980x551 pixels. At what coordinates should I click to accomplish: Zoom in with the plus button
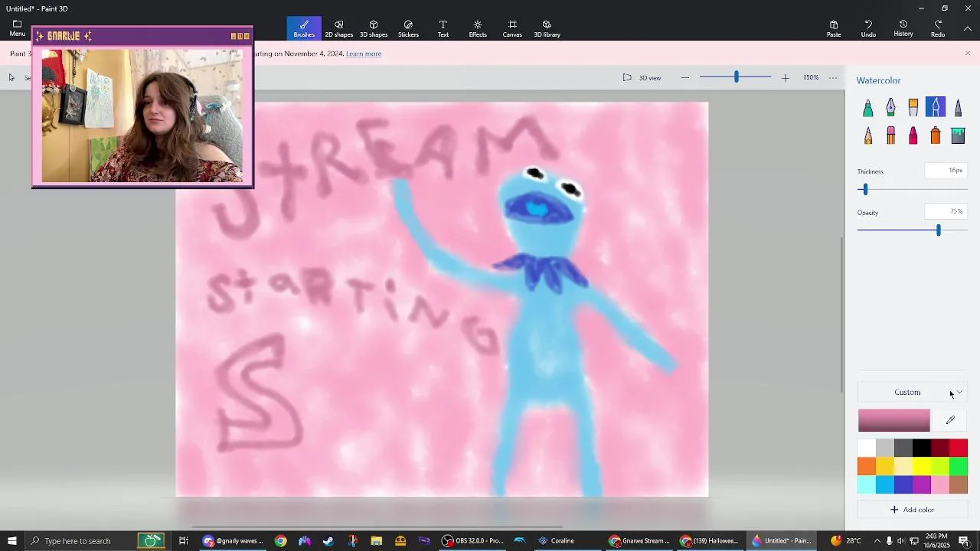(785, 77)
